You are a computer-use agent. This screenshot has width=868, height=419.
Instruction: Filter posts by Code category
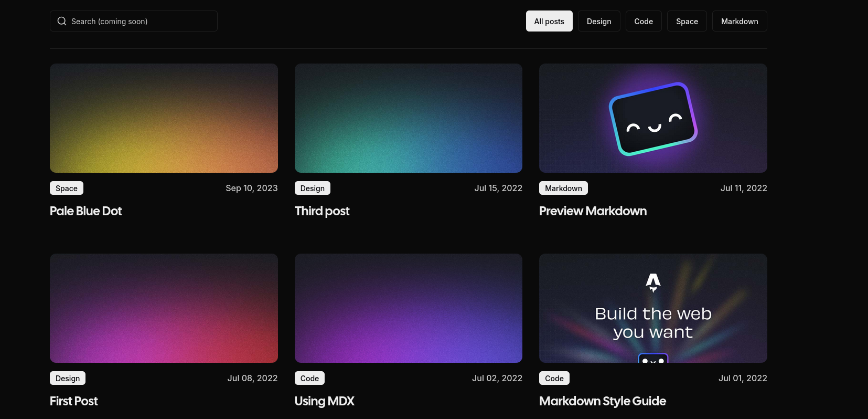click(644, 21)
